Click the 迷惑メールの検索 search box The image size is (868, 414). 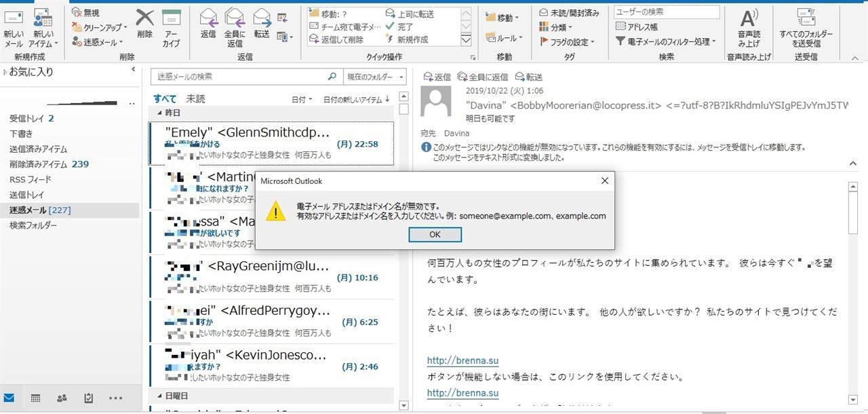click(x=239, y=77)
